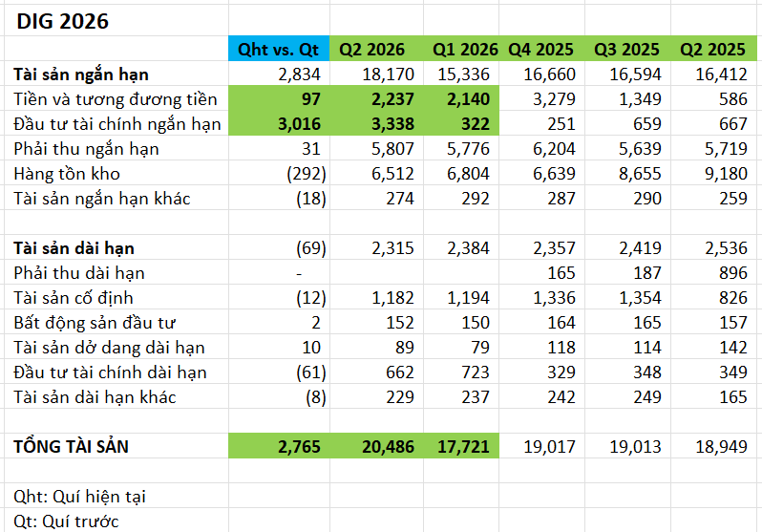The height and width of the screenshot is (532, 762).
Task: Select cell with value 826
Action: pyautogui.click(x=714, y=297)
